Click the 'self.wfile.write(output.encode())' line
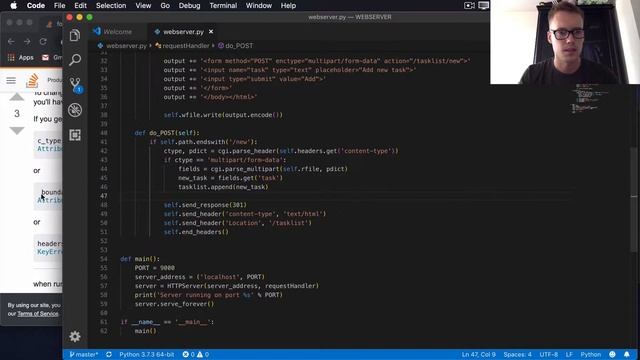 tap(223, 115)
